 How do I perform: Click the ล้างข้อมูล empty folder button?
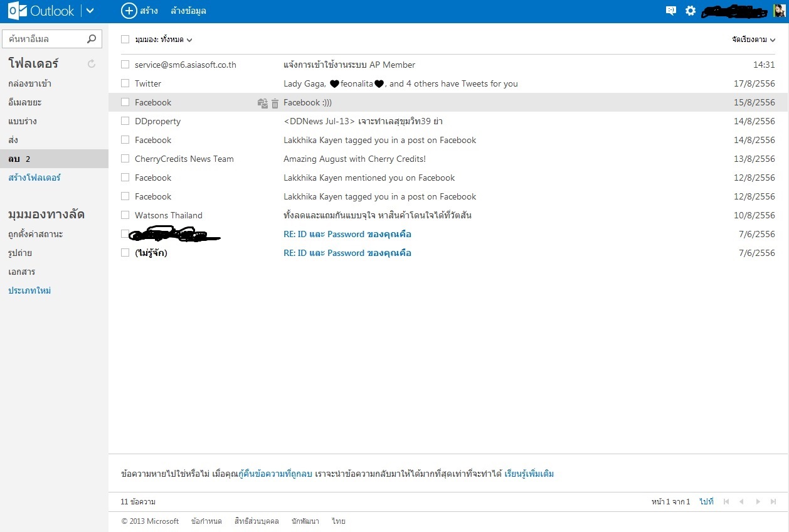point(188,11)
